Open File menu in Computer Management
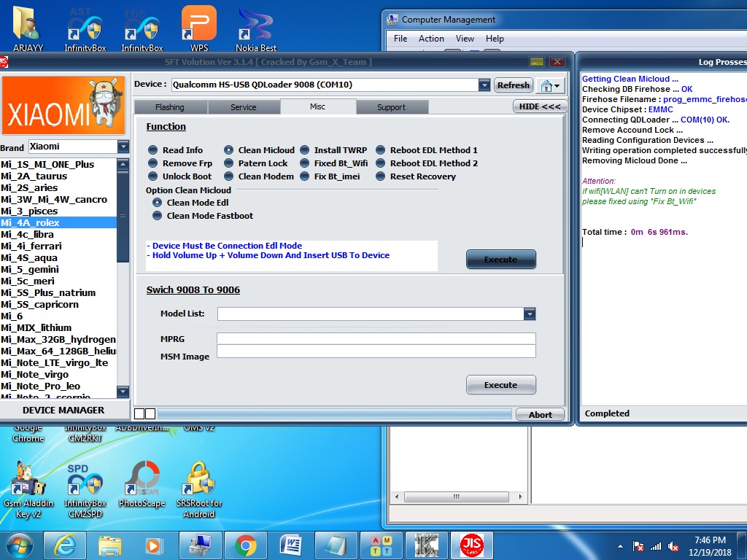The width and height of the screenshot is (747, 560). pos(400,39)
